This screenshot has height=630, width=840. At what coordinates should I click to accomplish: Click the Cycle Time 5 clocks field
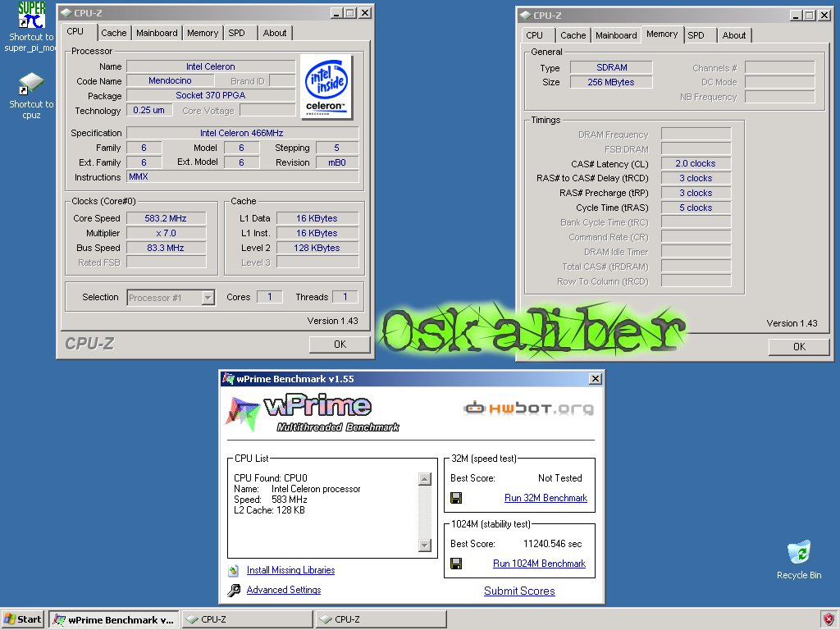click(x=696, y=208)
